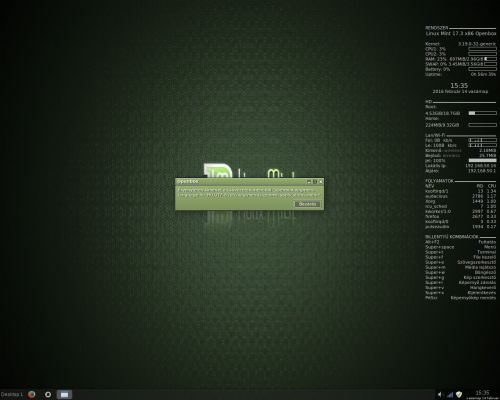Click the "Terminal" shortcut label

[487, 252]
